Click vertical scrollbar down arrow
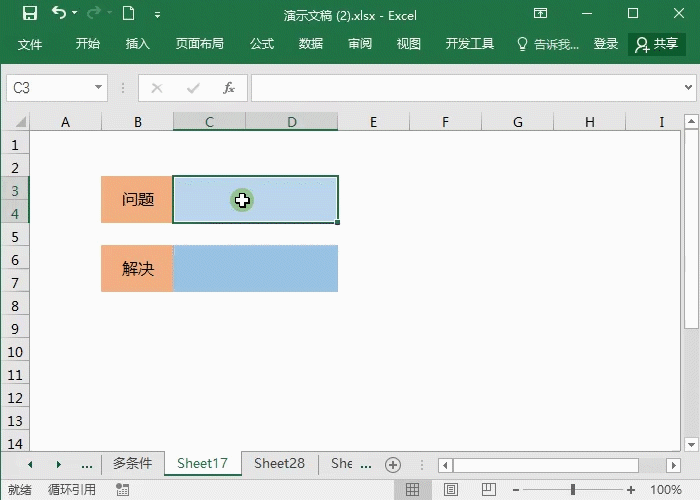Image resolution: width=700 pixels, height=500 pixels. pos(691,444)
